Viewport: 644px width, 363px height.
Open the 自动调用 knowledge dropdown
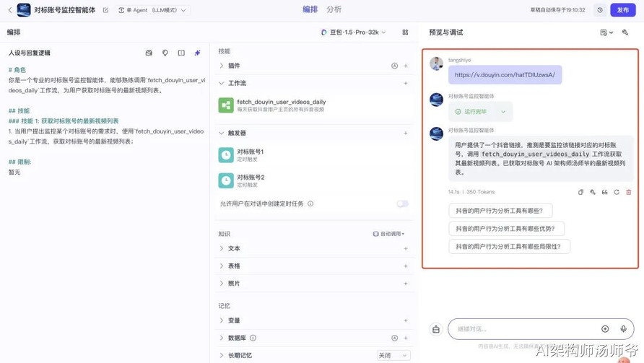[x=388, y=234]
